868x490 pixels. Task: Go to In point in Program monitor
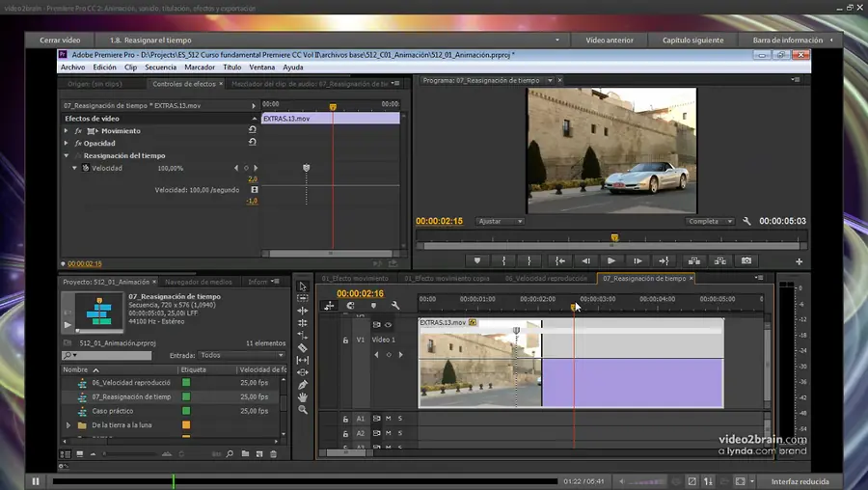click(x=559, y=260)
